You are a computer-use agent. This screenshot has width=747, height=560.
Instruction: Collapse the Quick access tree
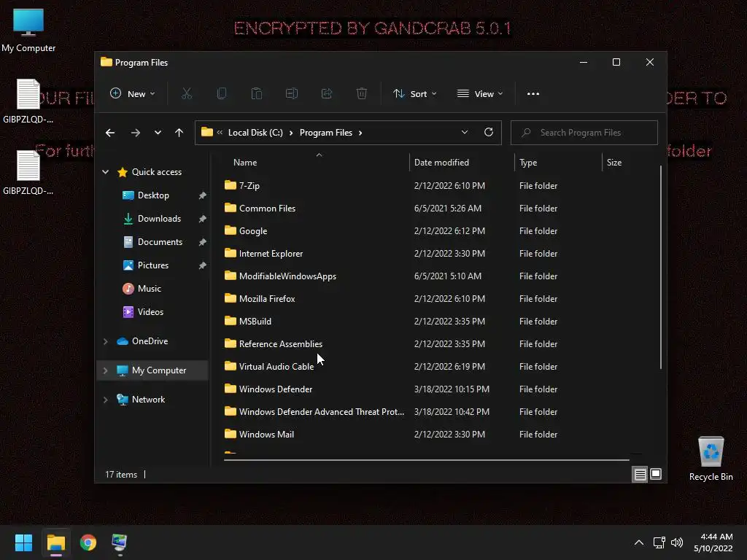coord(105,172)
